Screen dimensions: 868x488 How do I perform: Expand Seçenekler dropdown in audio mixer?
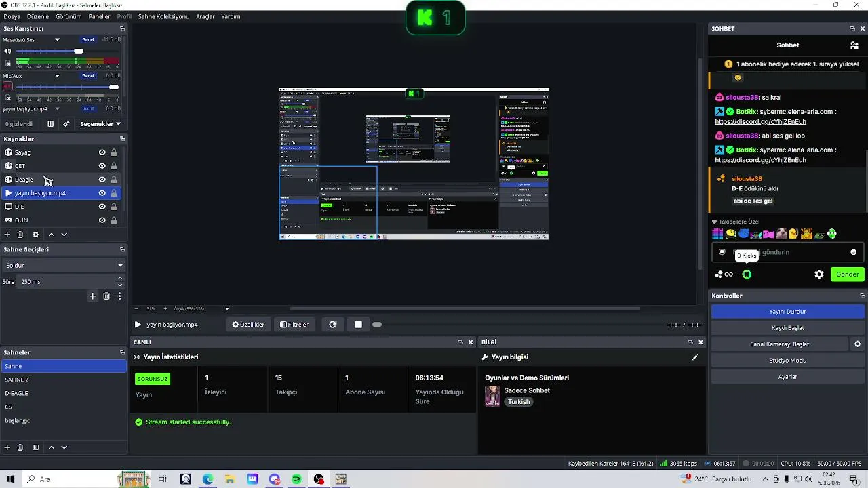tap(100, 124)
